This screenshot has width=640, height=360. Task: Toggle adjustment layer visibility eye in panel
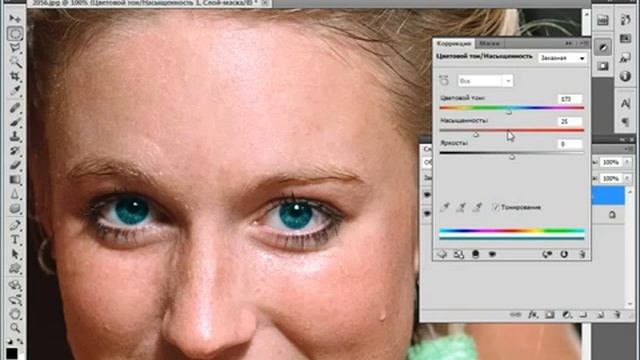(x=492, y=254)
